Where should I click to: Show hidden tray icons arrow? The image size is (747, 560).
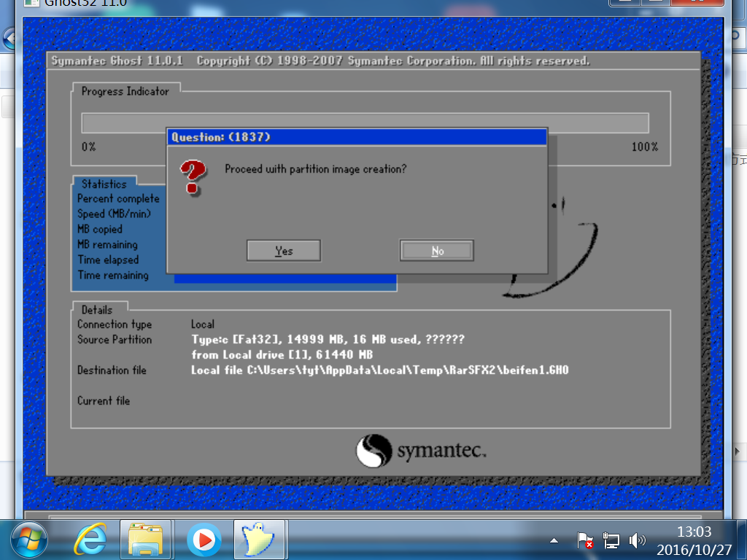pos(554,540)
